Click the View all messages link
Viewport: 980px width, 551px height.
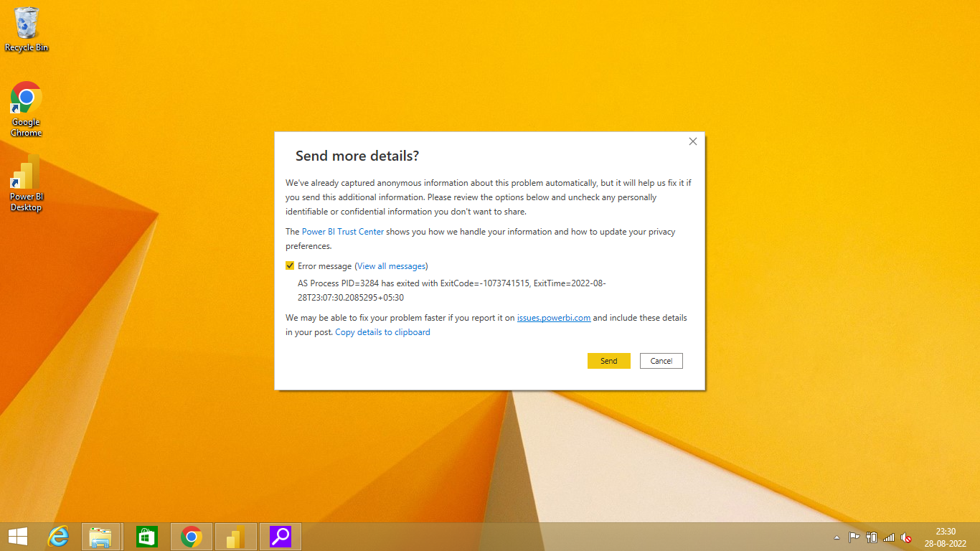pyautogui.click(x=391, y=266)
